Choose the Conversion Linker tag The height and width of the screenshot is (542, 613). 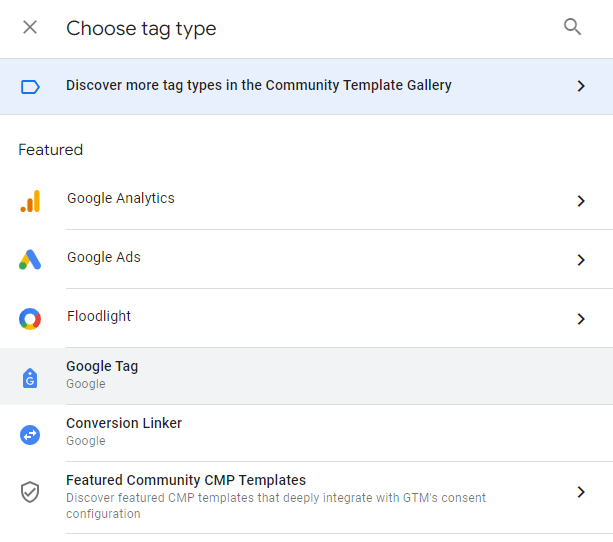pos(124,424)
